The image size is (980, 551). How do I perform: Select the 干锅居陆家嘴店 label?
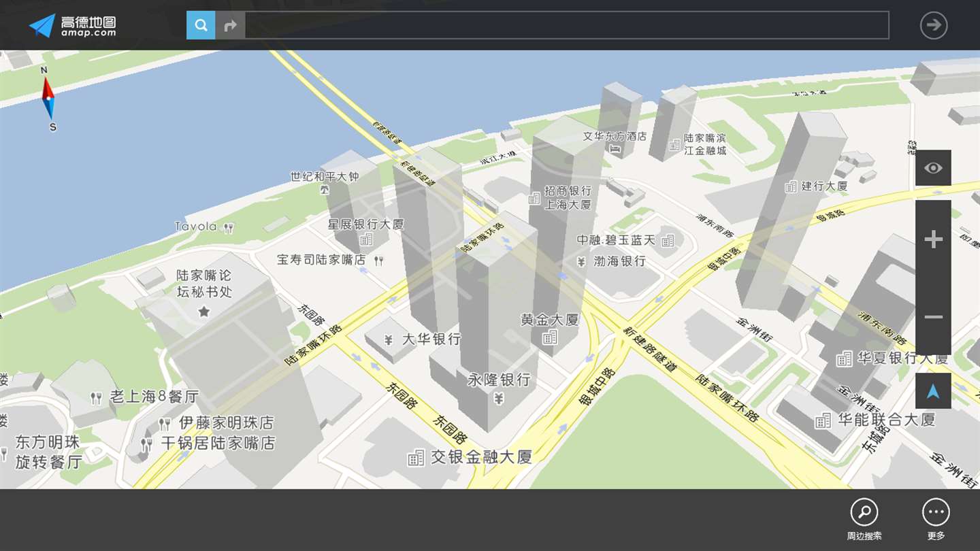[218, 444]
